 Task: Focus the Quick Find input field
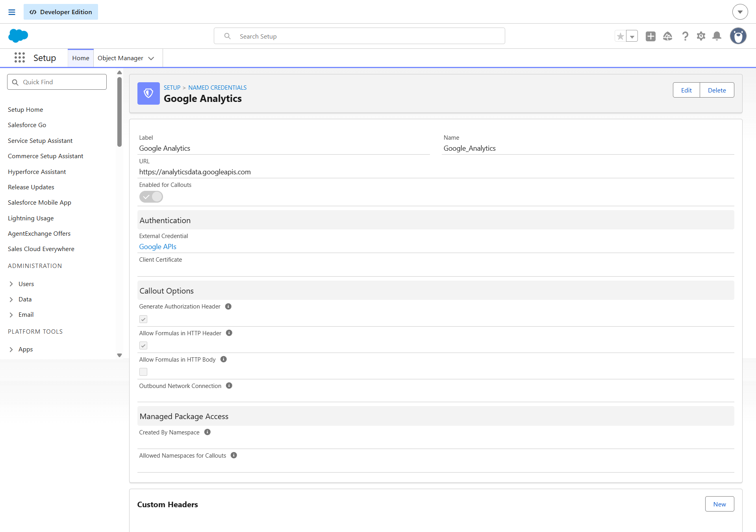(57, 82)
